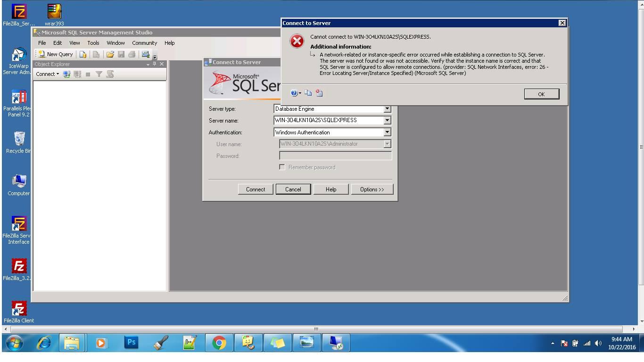Toggle Auto Hide pin on Object Explorer

pyautogui.click(x=155, y=64)
